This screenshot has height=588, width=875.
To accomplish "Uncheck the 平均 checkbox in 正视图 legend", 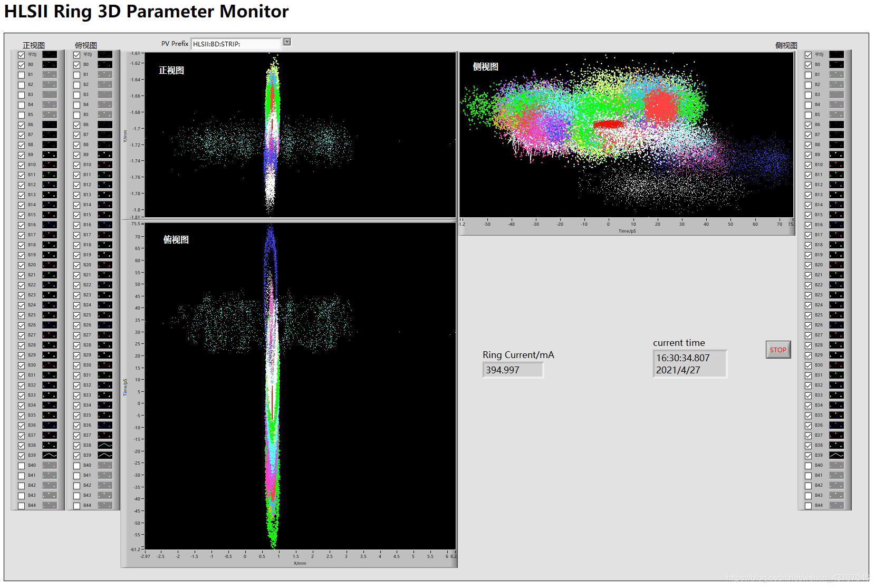I will (x=22, y=55).
